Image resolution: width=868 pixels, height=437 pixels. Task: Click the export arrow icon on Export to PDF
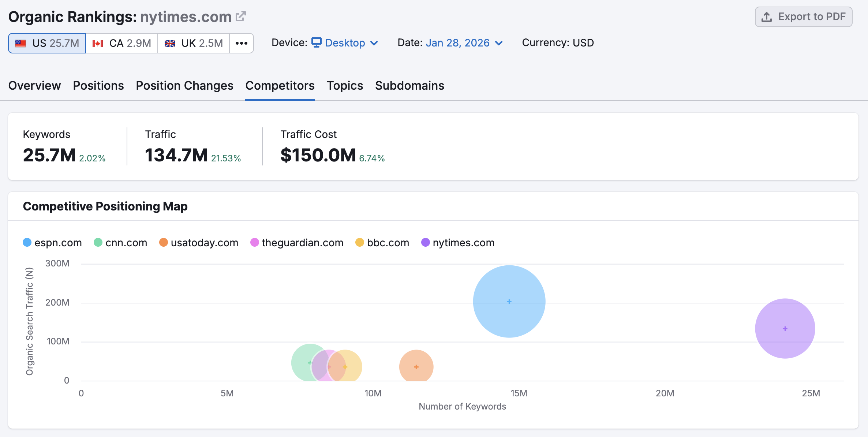click(767, 16)
